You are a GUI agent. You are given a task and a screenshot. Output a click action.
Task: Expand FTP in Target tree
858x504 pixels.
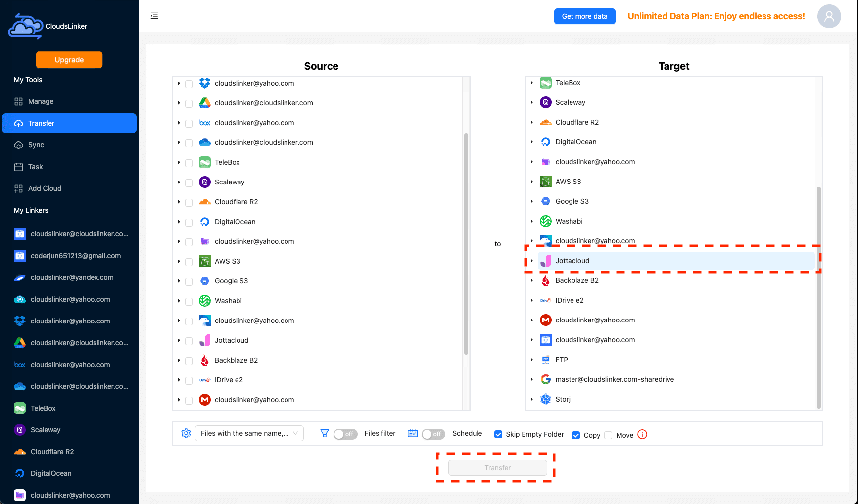coord(532,360)
